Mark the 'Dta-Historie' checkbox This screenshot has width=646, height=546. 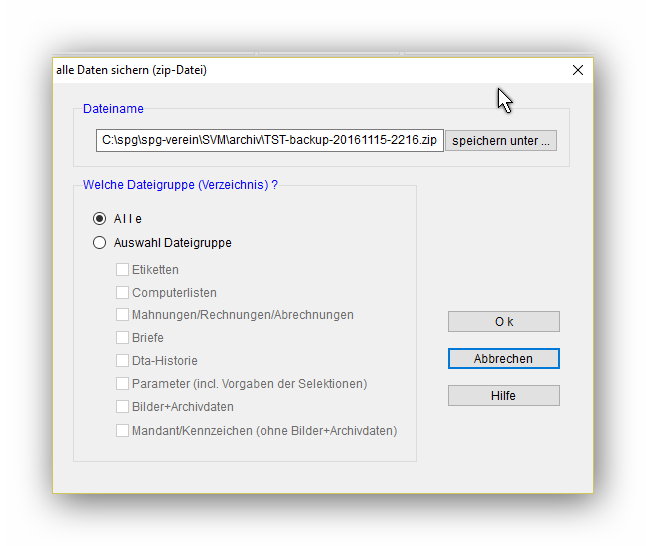point(122,361)
